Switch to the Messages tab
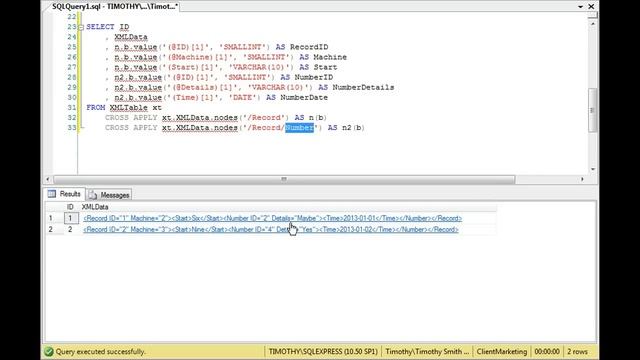The image size is (640, 360). click(x=110, y=195)
